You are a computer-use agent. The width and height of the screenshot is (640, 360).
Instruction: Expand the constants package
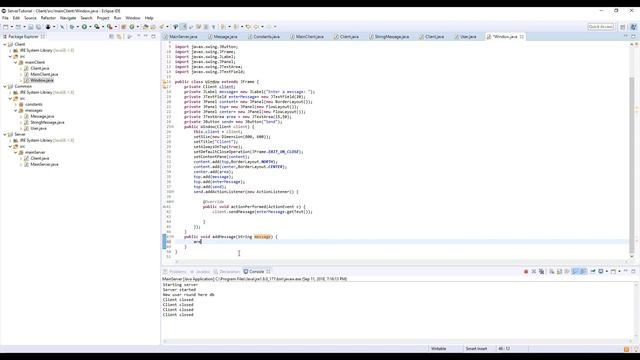(16, 104)
